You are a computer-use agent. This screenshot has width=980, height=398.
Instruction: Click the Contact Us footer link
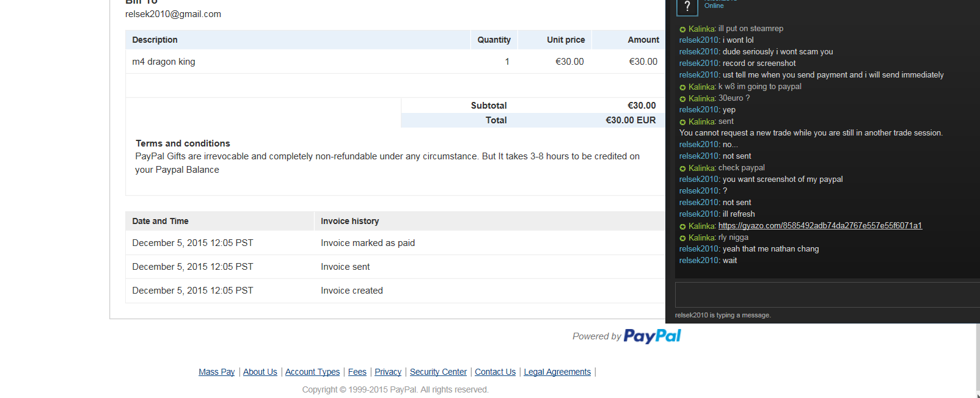click(495, 372)
